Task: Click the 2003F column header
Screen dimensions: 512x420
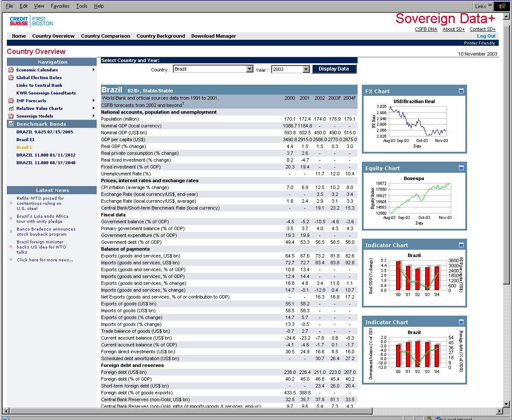Action: pyautogui.click(x=334, y=98)
